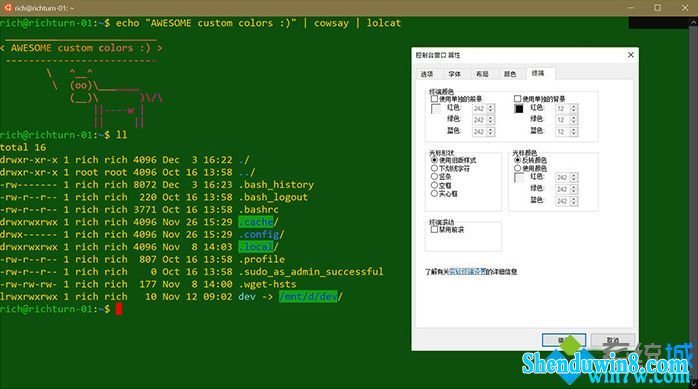Click the cursor color preview swatch
The height and width of the screenshot is (389, 698).
click(x=519, y=178)
